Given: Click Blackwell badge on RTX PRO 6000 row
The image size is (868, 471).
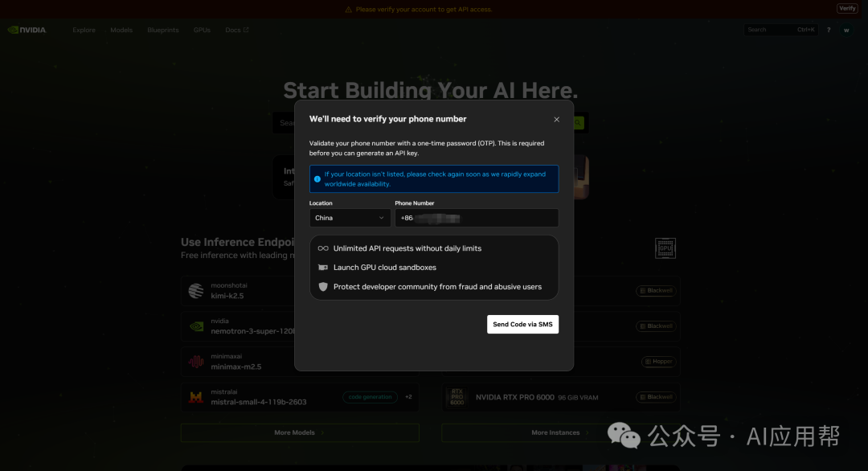Looking at the screenshot, I should [x=656, y=397].
